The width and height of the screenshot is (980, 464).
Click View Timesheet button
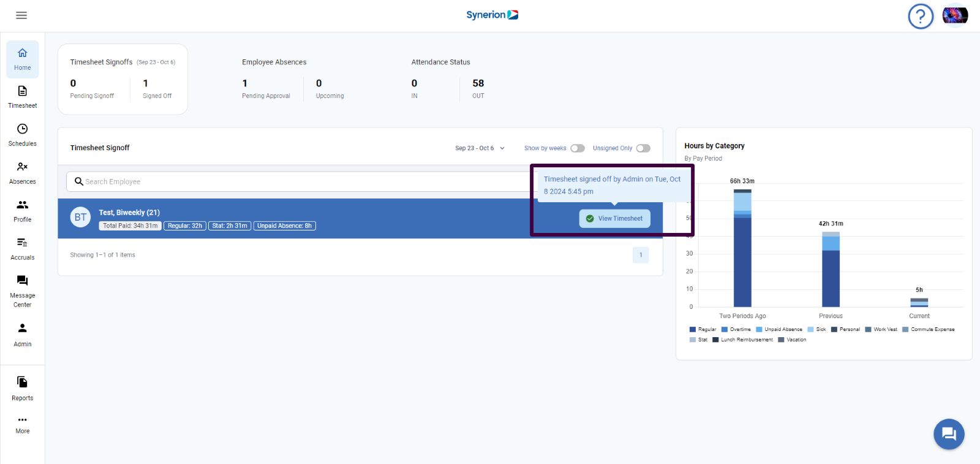615,218
